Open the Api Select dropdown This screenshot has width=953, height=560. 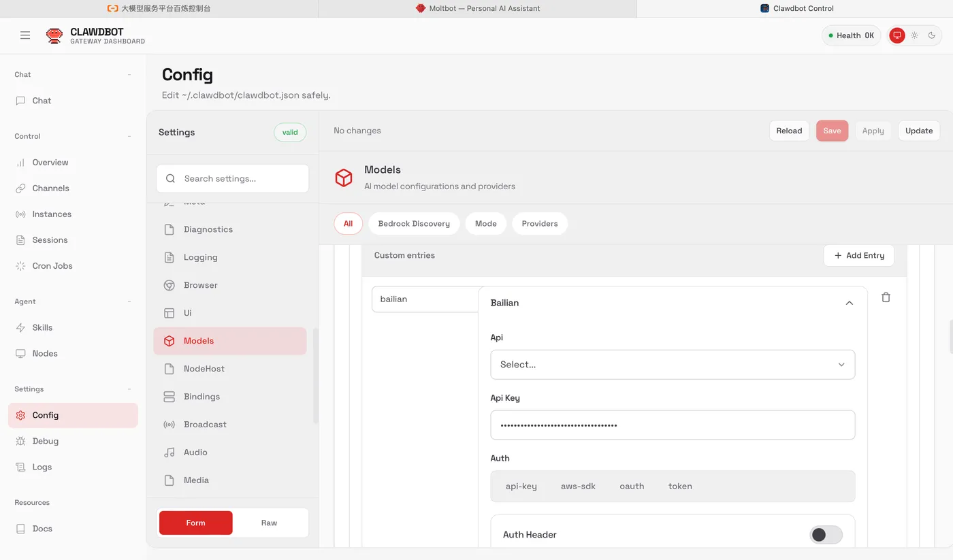[x=672, y=365]
